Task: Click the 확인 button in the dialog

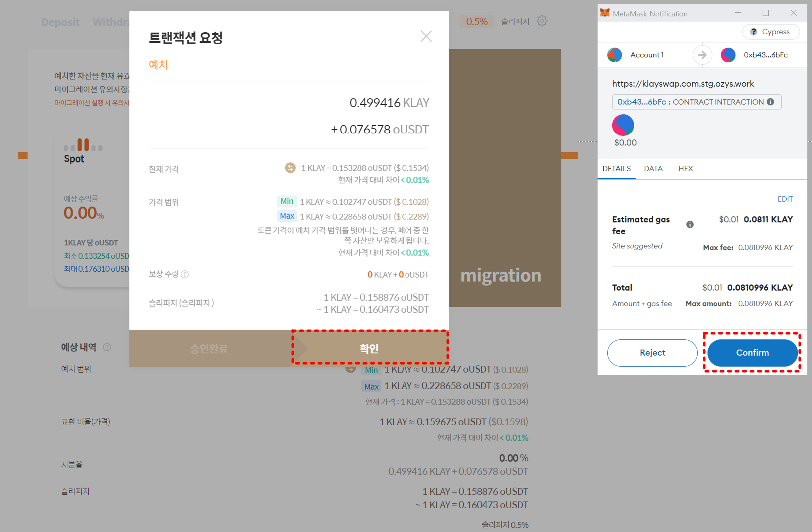Action: (370, 348)
